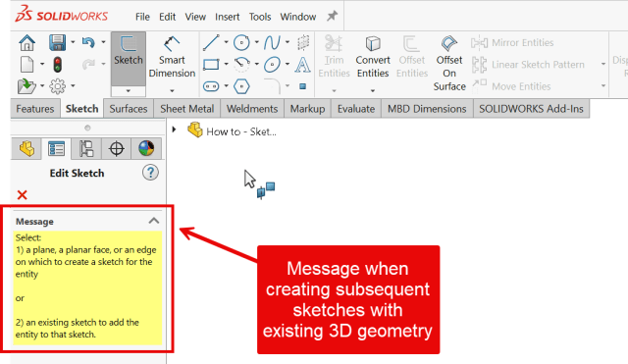Click the SOLIDWORKS logo

pyautogui.click(x=61, y=14)
